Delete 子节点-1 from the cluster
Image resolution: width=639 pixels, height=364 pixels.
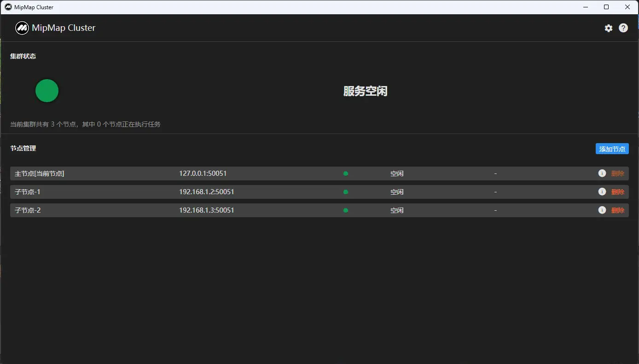(x=617, y=192)
